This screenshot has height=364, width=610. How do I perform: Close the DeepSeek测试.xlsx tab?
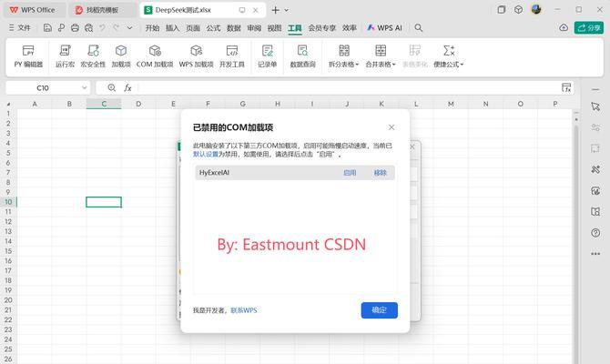coord(255,10)
